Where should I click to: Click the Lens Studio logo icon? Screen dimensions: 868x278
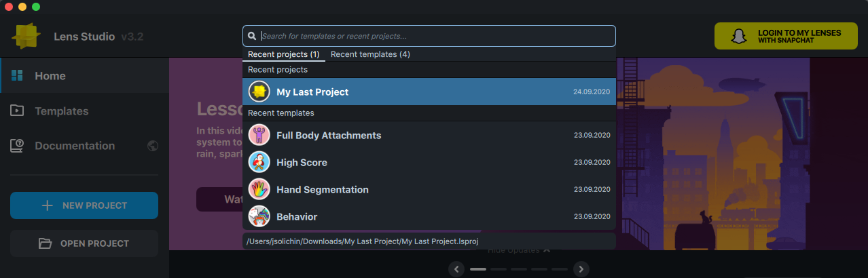[26, 36]
